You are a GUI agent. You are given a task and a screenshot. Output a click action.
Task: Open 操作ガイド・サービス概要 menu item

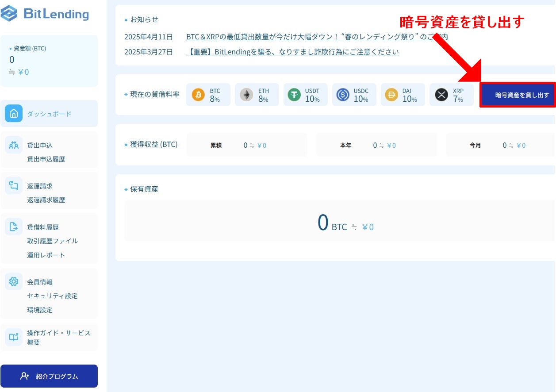coord(59,337)
